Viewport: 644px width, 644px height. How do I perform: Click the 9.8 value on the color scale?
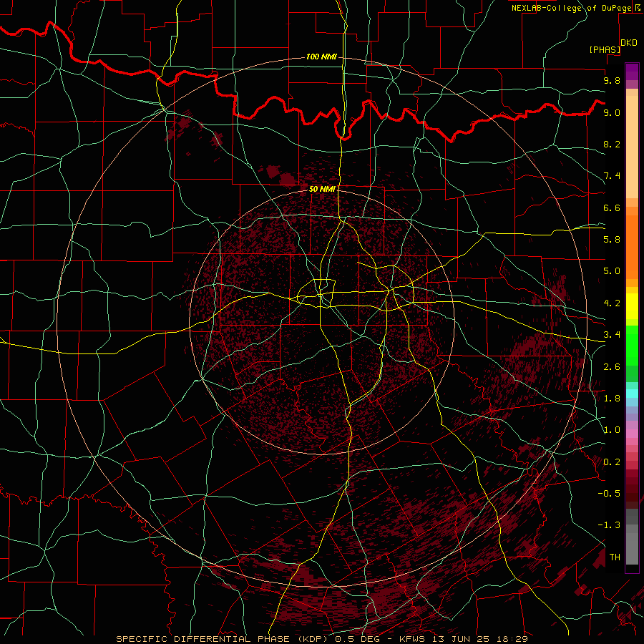612,80
